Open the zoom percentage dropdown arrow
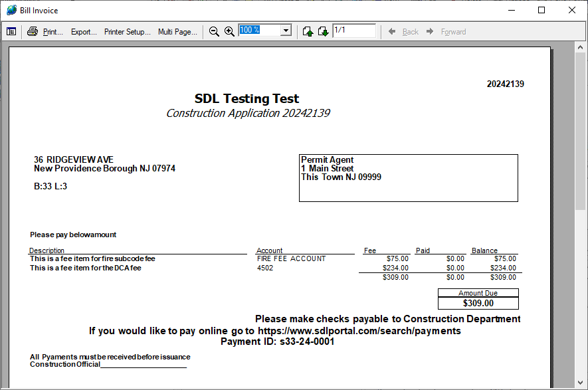Viewport: 588px width, 390px height. coord(286,31)
